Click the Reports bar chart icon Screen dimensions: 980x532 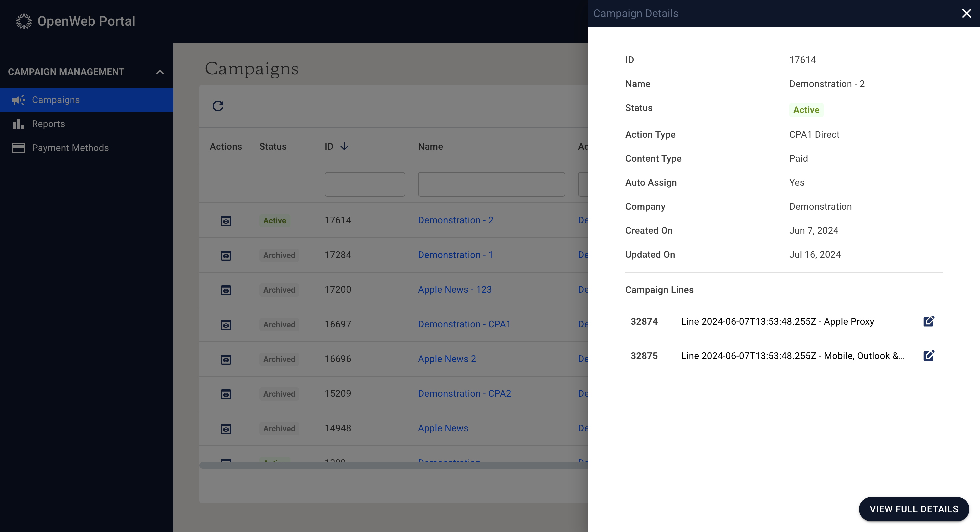point(18,124)
